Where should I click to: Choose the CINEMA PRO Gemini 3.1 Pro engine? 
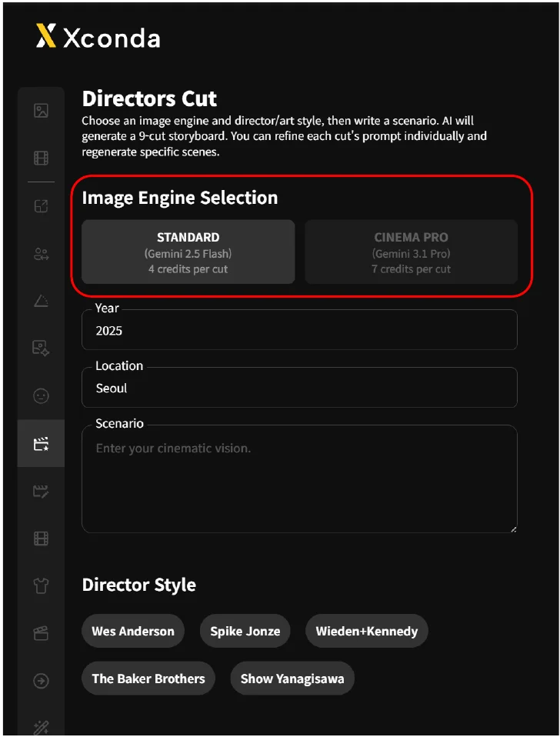(x=411, y=252)
